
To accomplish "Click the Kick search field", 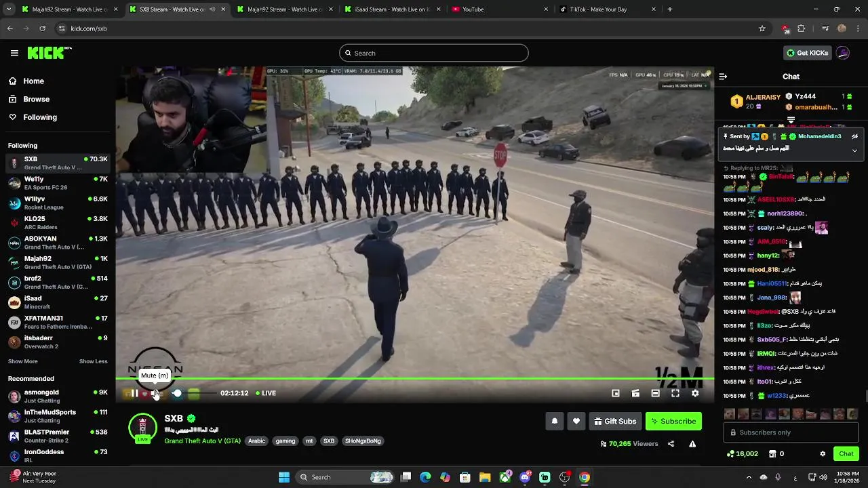I will [x=434, y=53].
